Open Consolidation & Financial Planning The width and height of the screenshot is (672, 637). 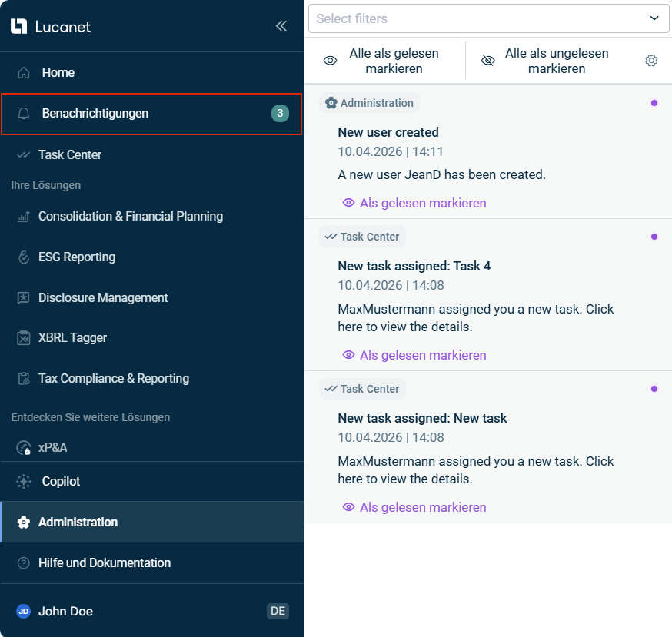151,217
